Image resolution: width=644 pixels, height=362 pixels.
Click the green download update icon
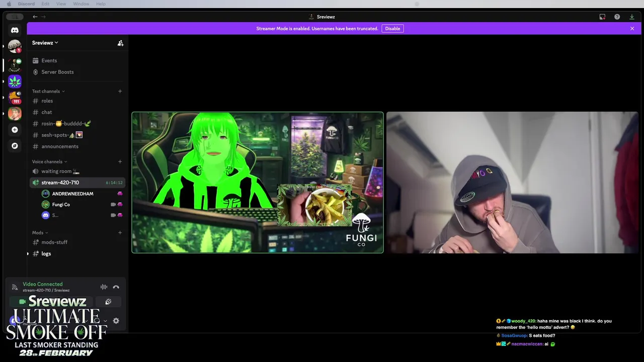coord(632,17)
